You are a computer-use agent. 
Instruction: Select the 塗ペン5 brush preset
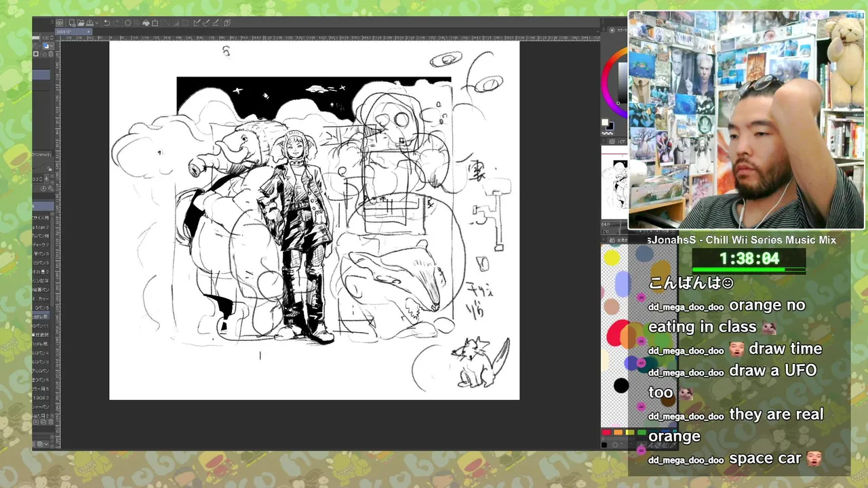(x=41, y=380)
